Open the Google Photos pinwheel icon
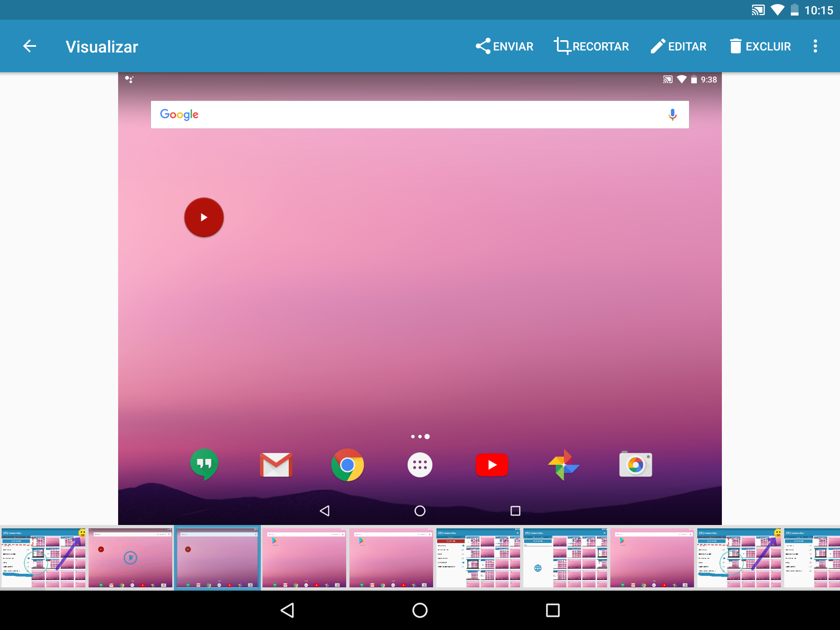 point(564,465)
